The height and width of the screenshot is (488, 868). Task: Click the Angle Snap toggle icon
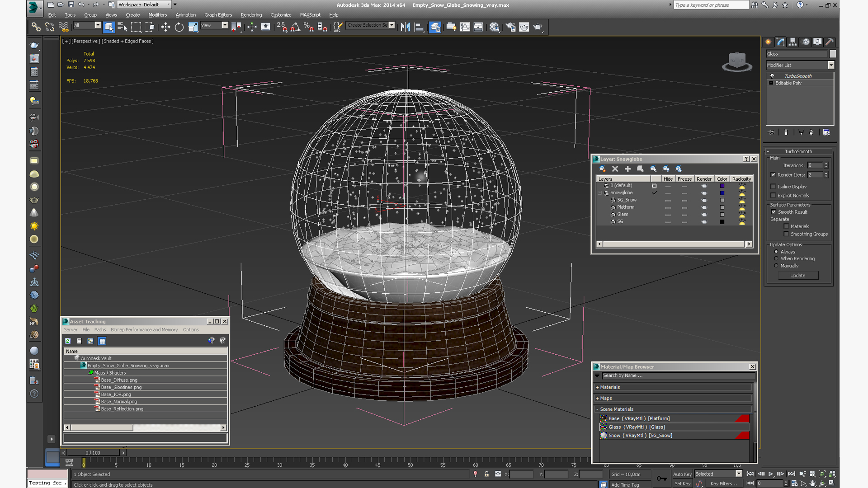(295, 27)
